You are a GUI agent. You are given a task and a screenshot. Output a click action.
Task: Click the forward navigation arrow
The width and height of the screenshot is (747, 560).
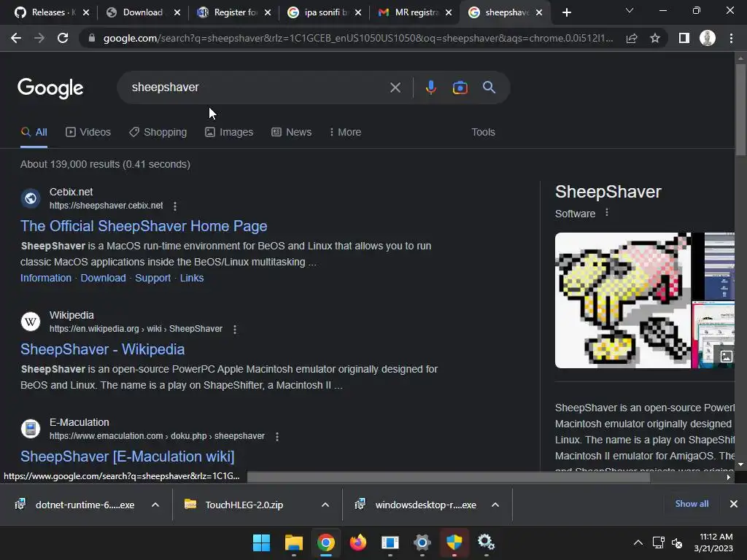point(39,38)
